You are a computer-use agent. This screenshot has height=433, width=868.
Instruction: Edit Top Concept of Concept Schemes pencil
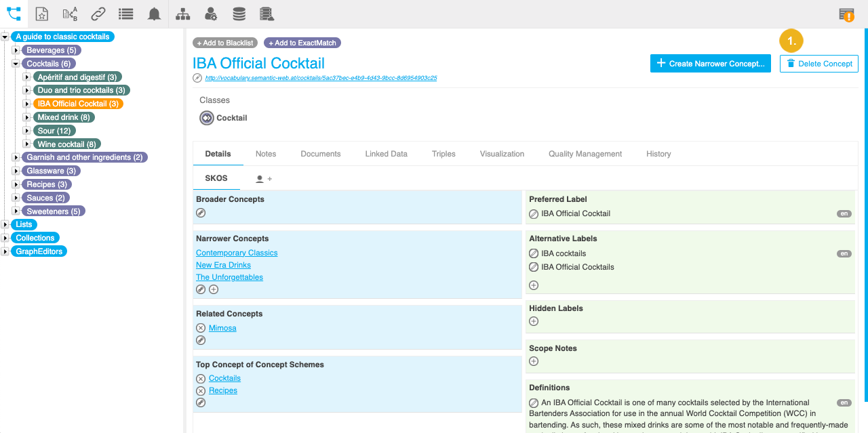point(201,403)
